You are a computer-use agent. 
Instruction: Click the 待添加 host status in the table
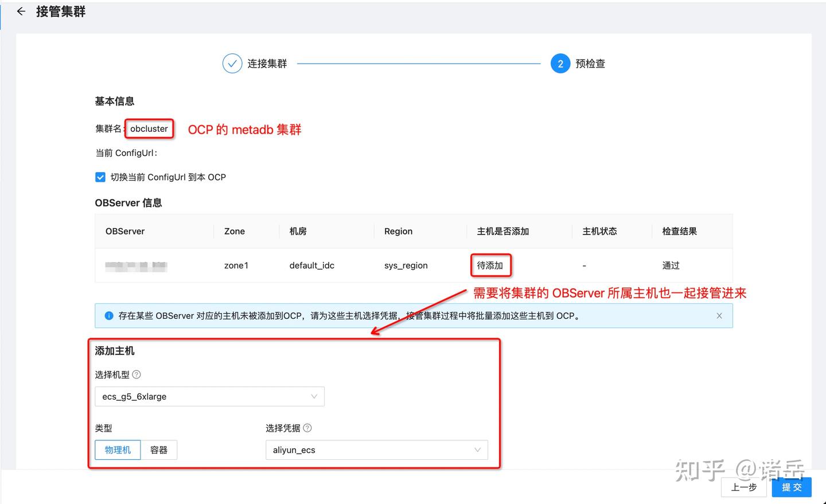pos(490,265)
